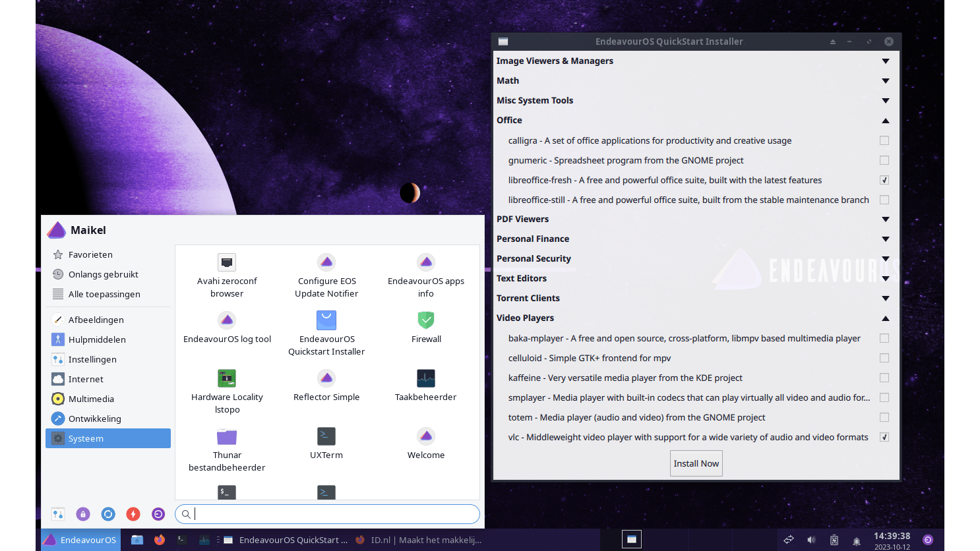
Task: Open the Welcome app icon
Action: tap(426, 437)
